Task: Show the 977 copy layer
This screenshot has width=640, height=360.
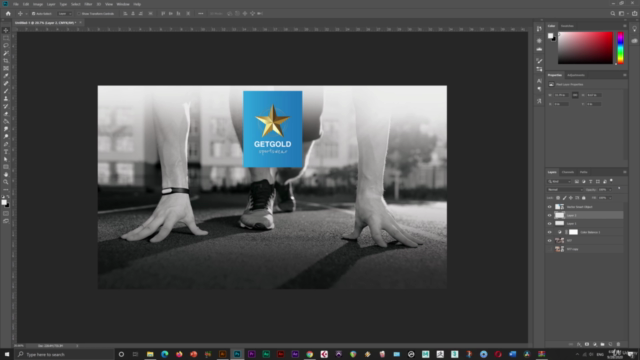Action: [x=549, y=249]
